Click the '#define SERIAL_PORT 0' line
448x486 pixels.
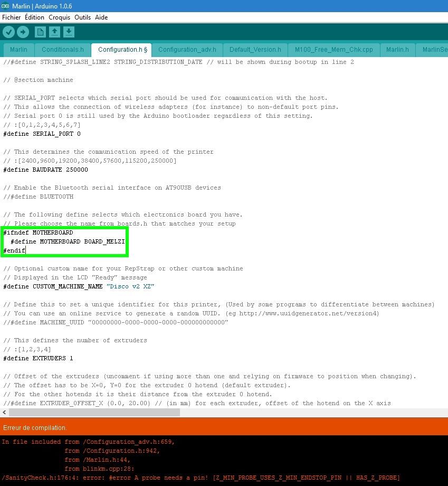pos(42,134)
